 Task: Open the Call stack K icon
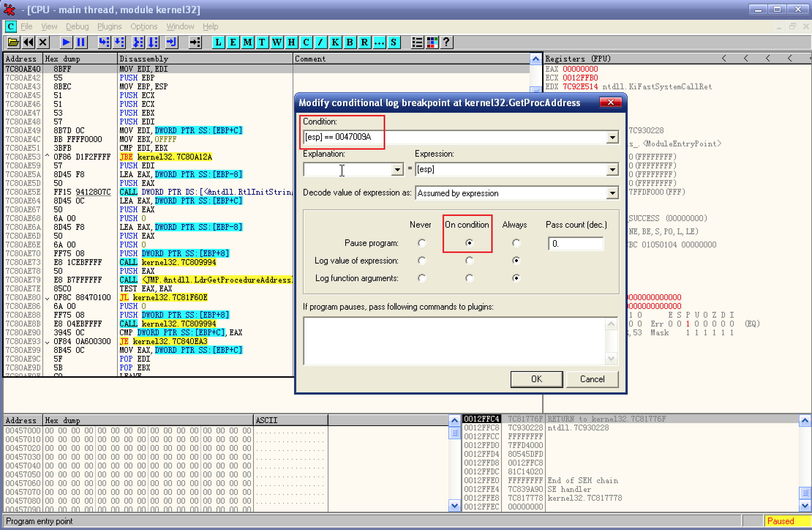point(335,42)
